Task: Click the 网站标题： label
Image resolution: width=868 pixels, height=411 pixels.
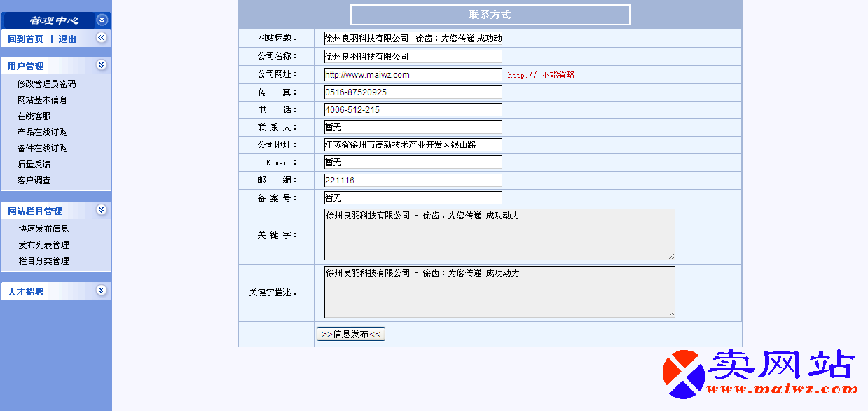Action: click(x=277, y=38)
